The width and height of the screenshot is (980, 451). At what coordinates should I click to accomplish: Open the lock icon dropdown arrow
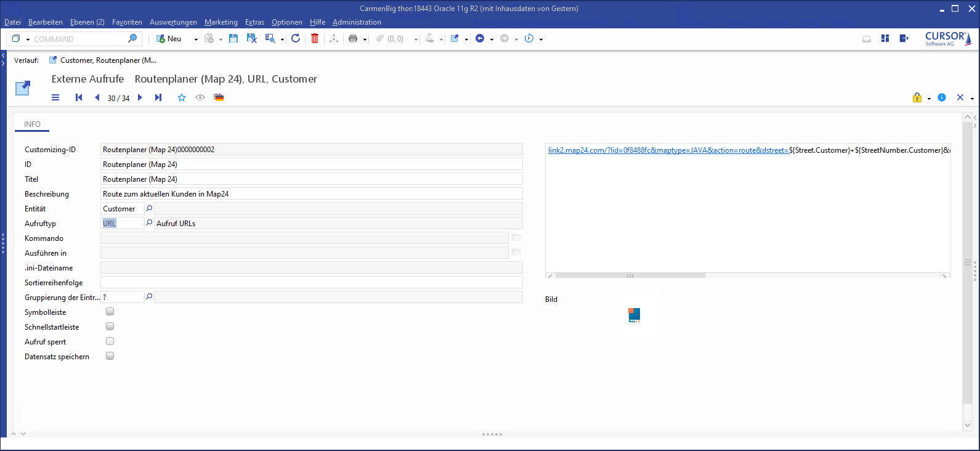pyautogui.click(x=929, y=99)
